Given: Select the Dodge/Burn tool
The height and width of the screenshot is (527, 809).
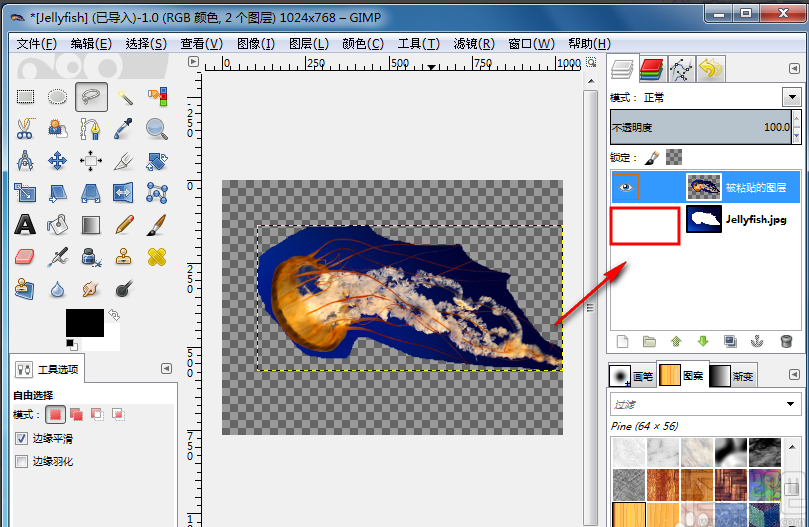Looking at the screenshot, I should pos(124,289).
